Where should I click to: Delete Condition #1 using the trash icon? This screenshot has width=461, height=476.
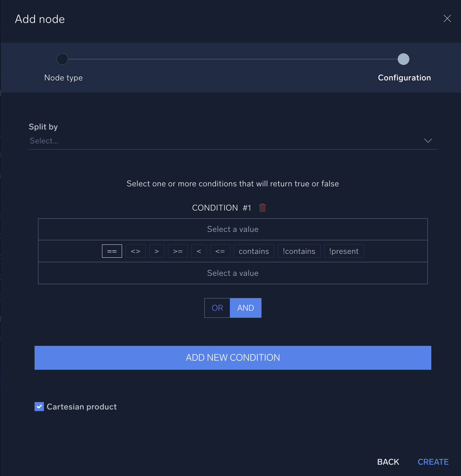[262, 208]
